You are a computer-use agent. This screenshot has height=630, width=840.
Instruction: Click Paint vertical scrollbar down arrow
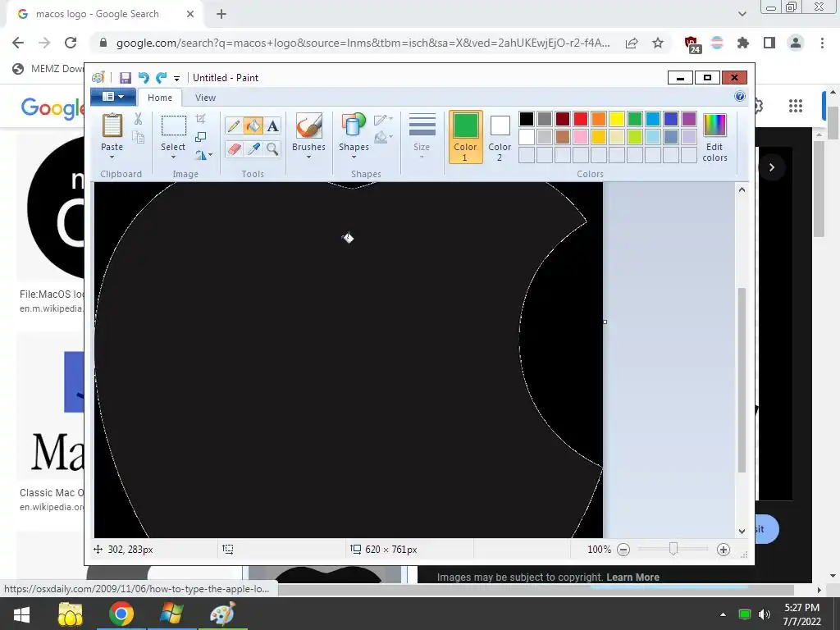pos(742,531)
